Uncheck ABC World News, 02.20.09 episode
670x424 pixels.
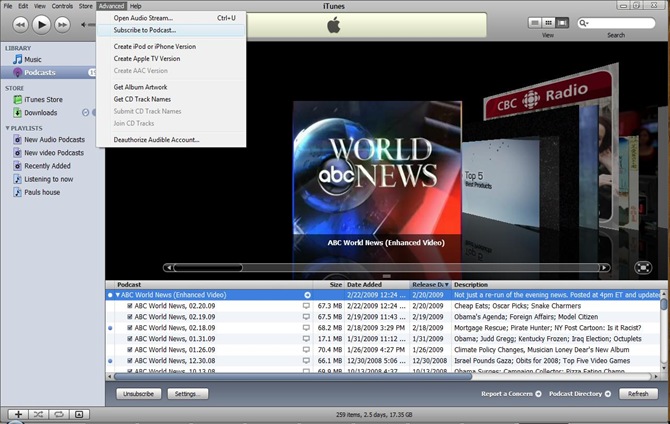click(129, 306)
